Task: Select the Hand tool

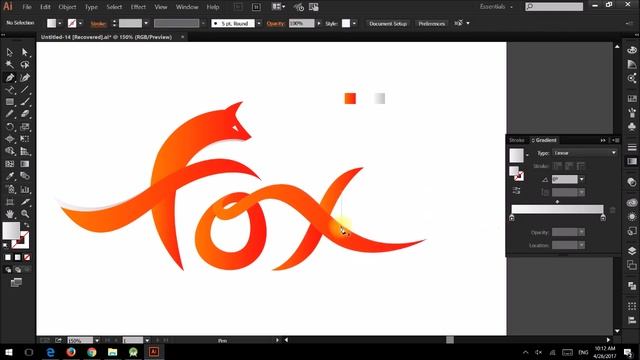Action: point(9,214)
